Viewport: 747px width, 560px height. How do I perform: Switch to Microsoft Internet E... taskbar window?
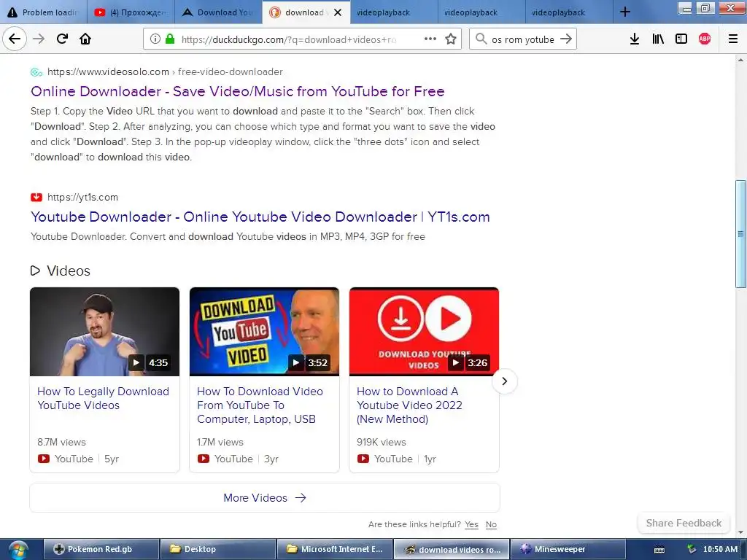(x=334, y=549)
